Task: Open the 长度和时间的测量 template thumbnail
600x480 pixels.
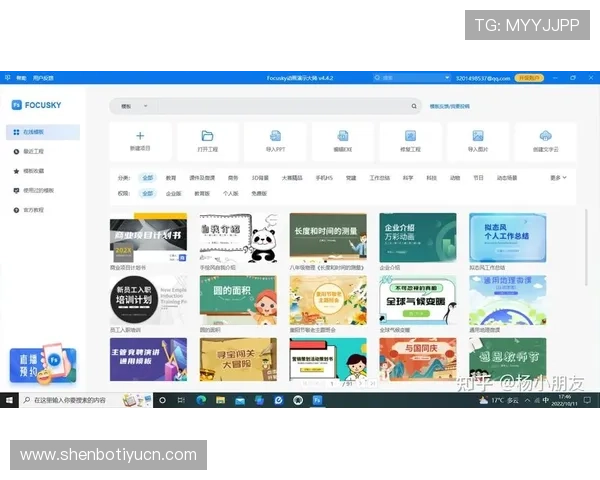Action: pyautogui.click(x=328, y=238)
